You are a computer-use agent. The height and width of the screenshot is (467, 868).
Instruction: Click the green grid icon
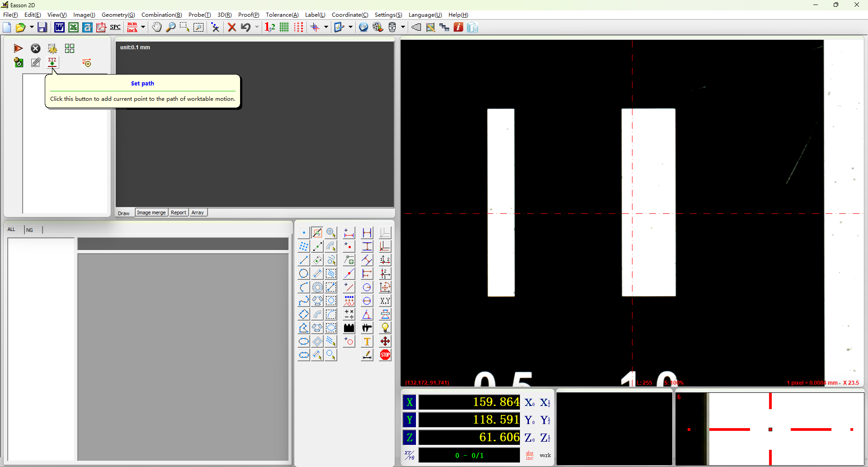pos(284,28)
